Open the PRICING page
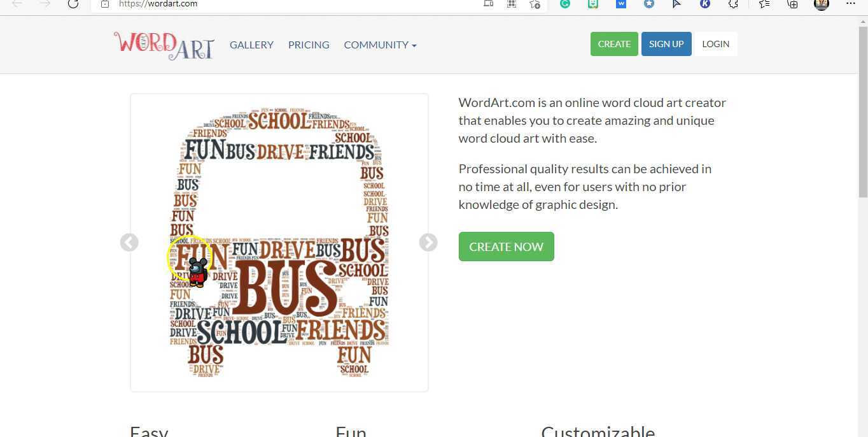 pos(309,45)
